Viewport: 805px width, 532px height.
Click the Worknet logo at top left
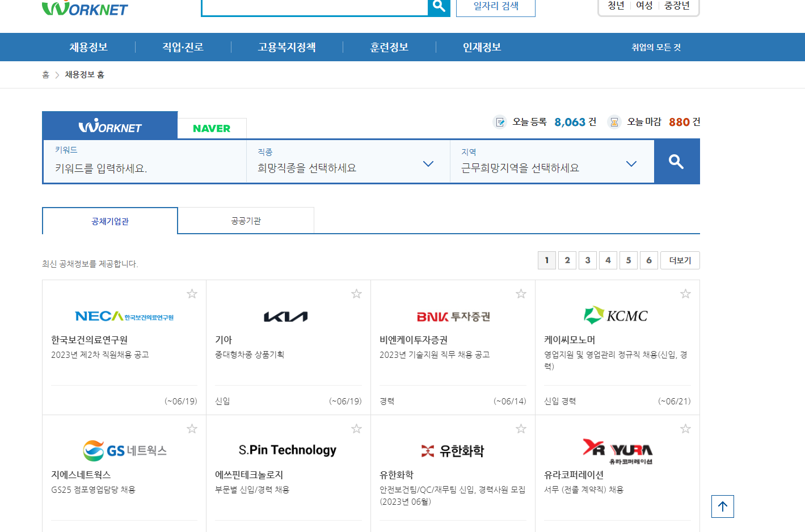point(85,8)
